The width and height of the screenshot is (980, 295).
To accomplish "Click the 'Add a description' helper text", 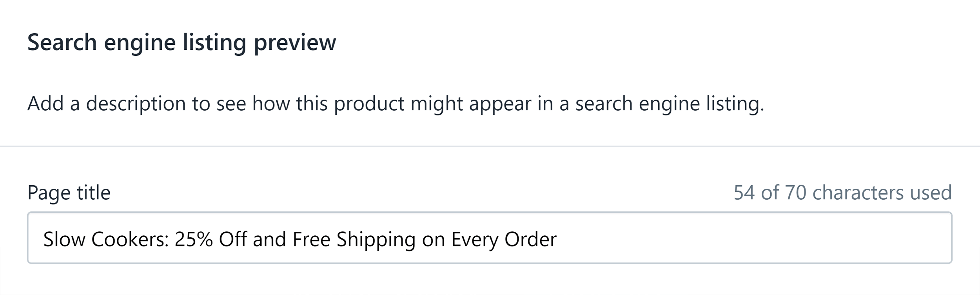I will (x=396, y=104).
